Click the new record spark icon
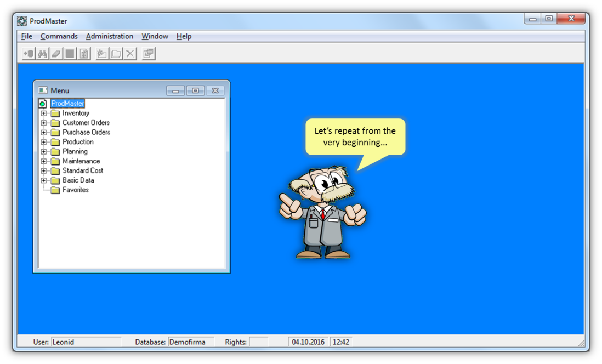This screenshot has height=364, width=602. tap(102, 53)
